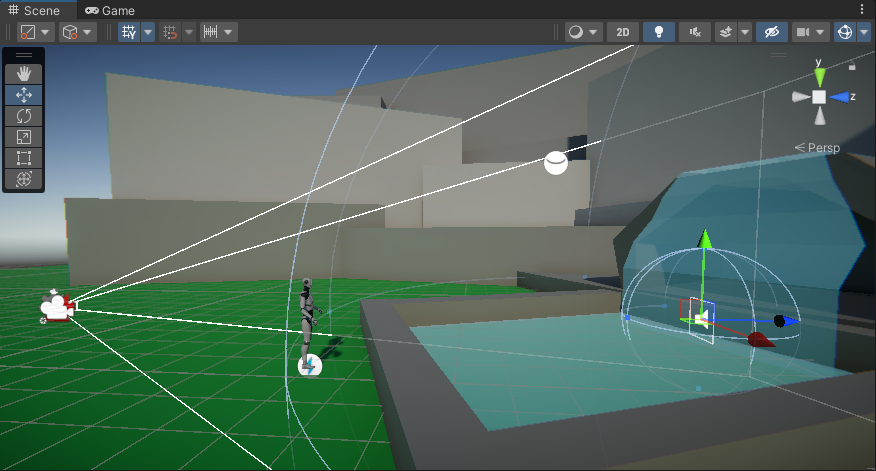Click the green Y-axis cone on orientation gizmo
This screenshot has height=471, width=876.
point(819,73)
